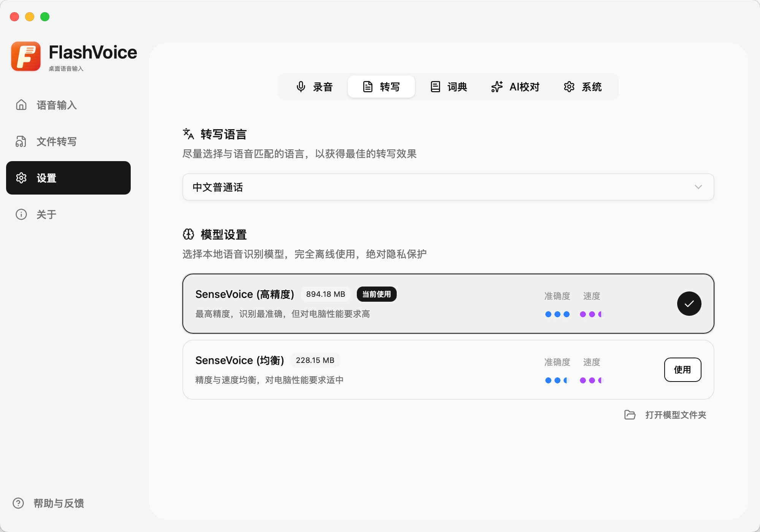Click the checkmark circle on SenseVoice (高精度)
Screen dimensions: 760x532
pos(689,304)
